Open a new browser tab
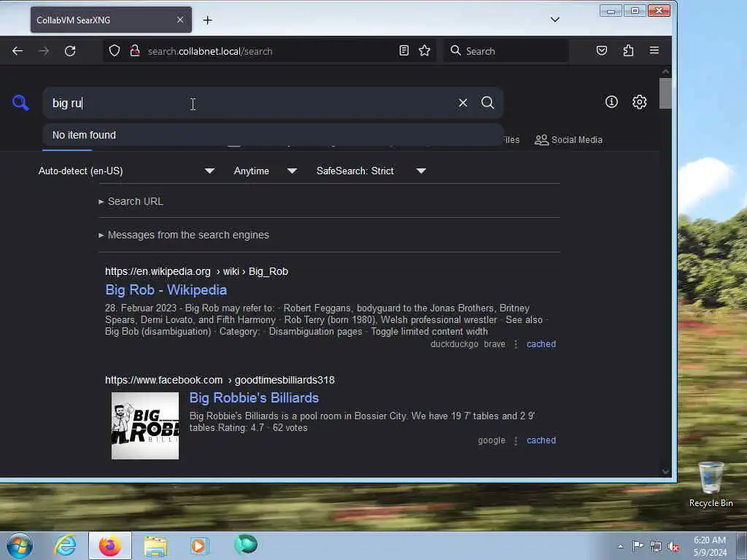 208,20
